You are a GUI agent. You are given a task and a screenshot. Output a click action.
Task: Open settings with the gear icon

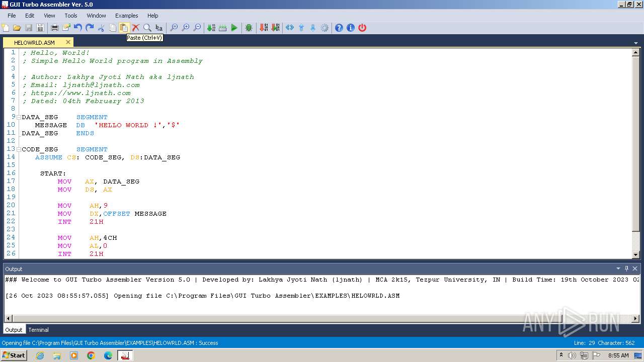click(325, 28)
